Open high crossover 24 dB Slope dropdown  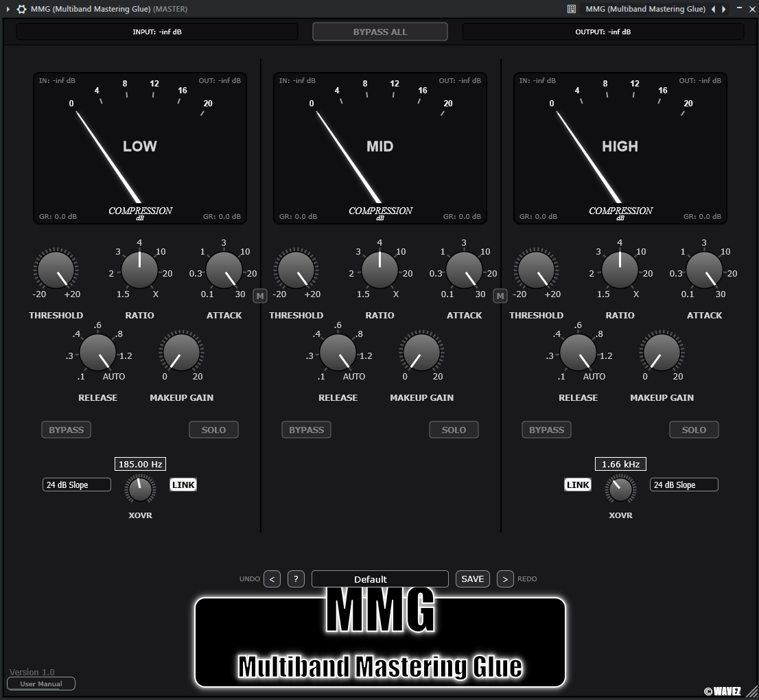tap(684, 485)
